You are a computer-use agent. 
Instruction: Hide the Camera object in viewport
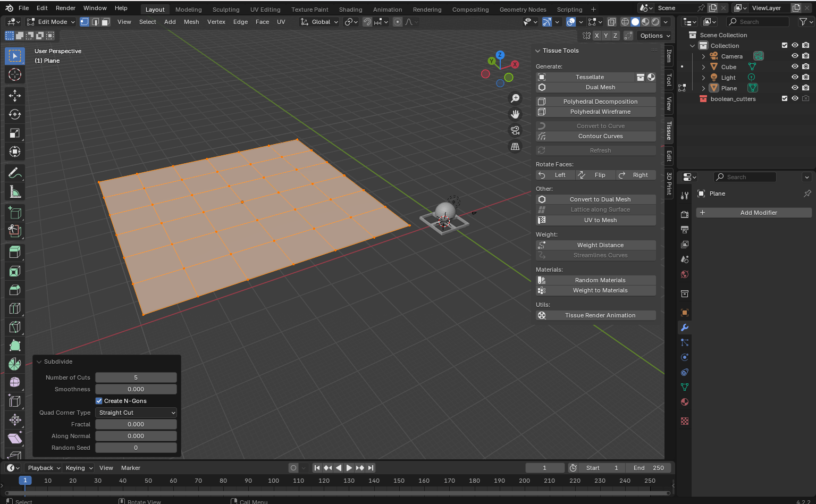795,56
